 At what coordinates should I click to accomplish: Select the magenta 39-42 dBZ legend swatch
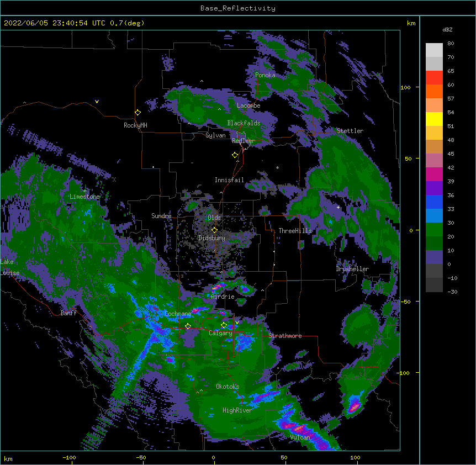pyautogui.click(x=434, y=174)
